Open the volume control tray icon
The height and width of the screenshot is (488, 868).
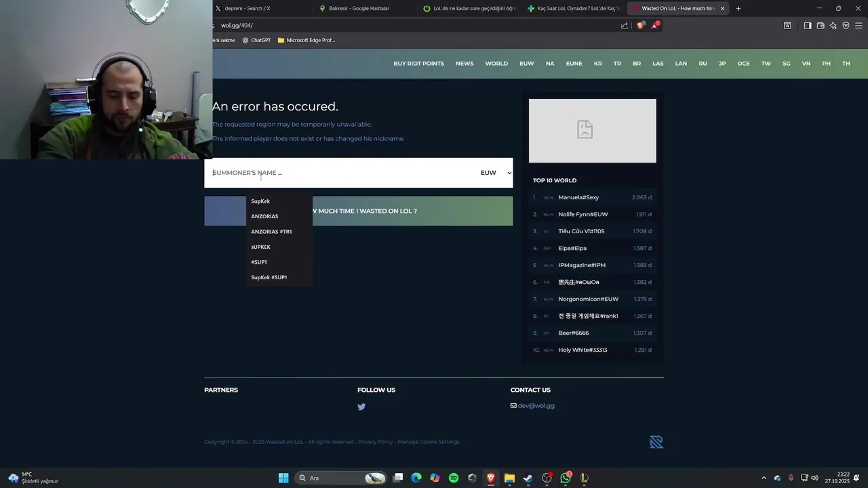pyautogui.click(x=814, y=478)
